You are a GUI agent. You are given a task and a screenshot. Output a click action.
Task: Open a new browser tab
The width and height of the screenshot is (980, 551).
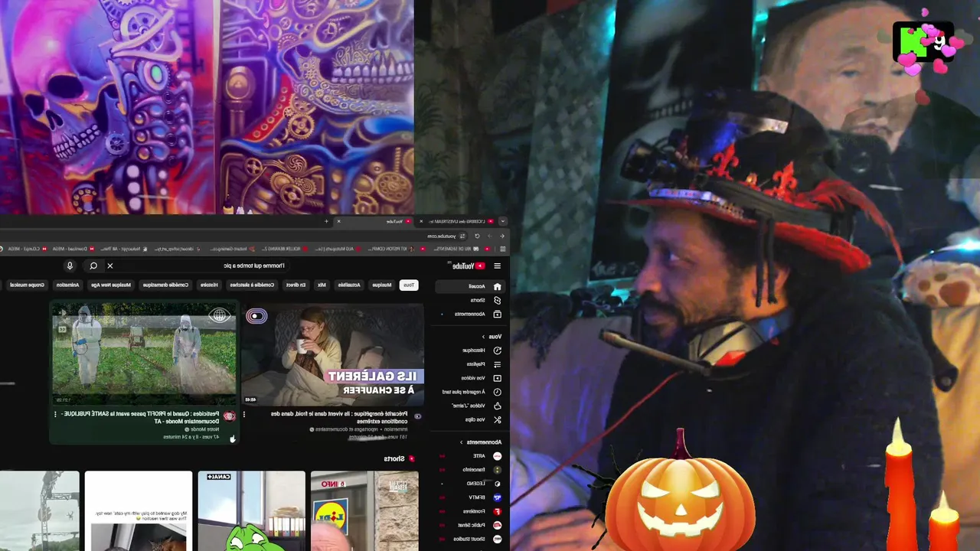coord(326,221)
